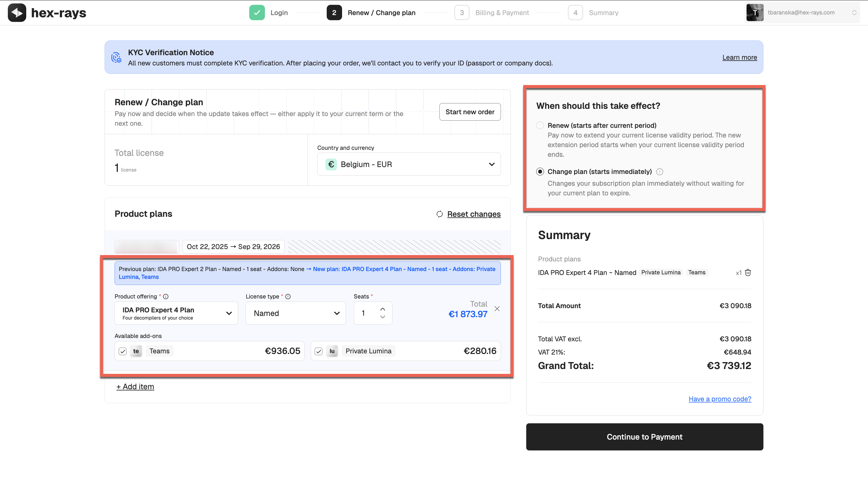The width and height of the screenshot is (868, 483).
Task: Click the info icon next to Change plan option
Action: click(660, 172)
